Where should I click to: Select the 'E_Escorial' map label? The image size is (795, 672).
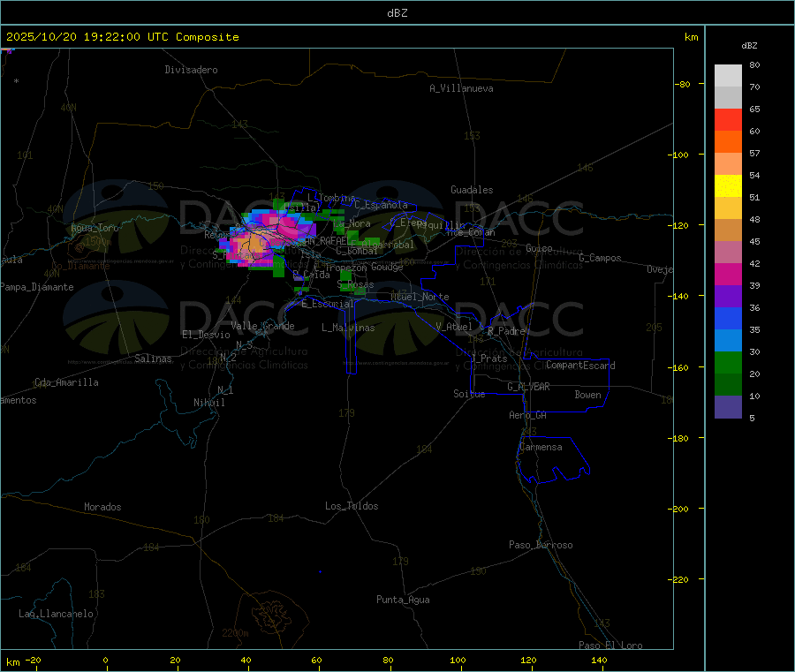pyautogui.click(x=328, y=304)
